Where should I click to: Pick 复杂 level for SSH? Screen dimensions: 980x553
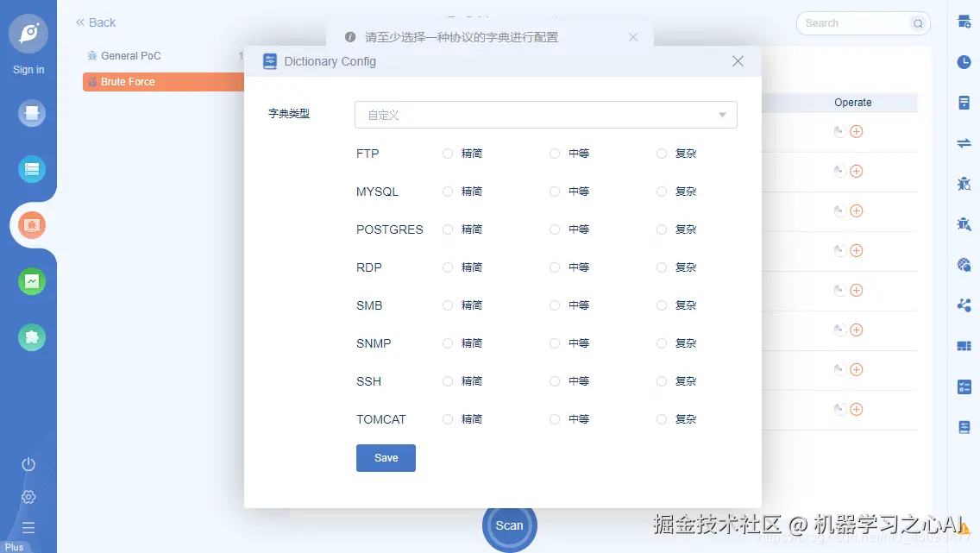[661, 380]
